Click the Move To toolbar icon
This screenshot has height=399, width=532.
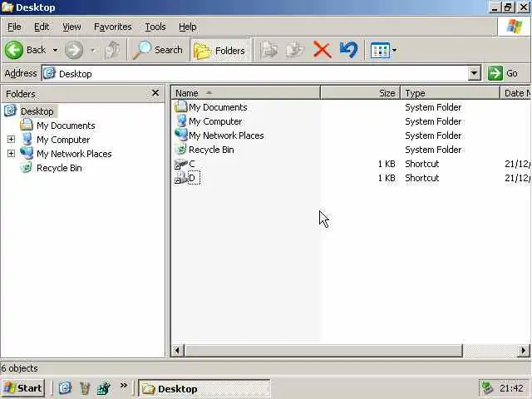(268, 50)
